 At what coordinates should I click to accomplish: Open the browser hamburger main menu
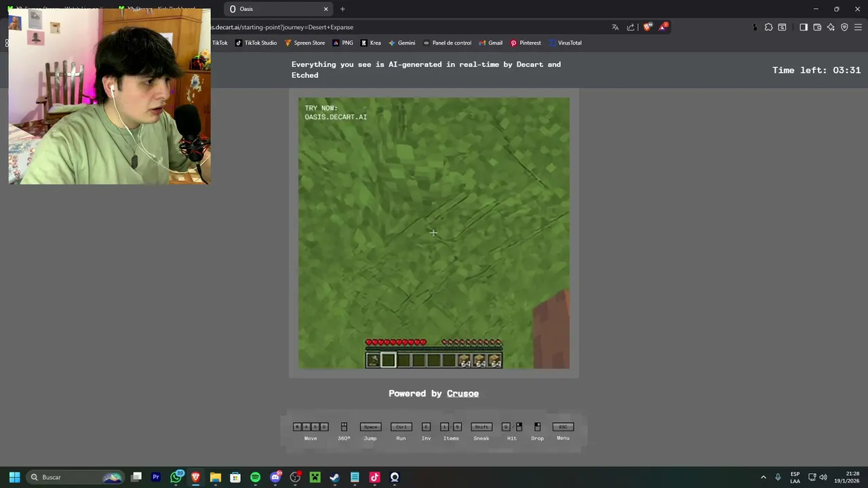point(858,27)
